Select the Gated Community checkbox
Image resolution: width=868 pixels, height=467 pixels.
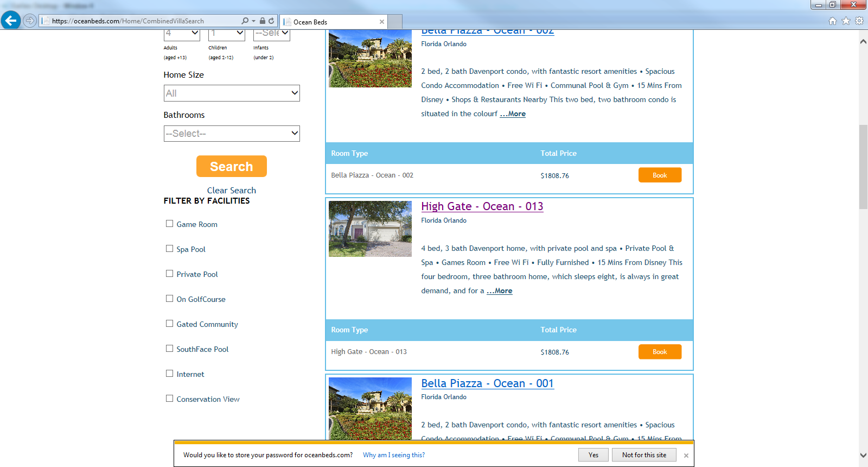point(169,324)
